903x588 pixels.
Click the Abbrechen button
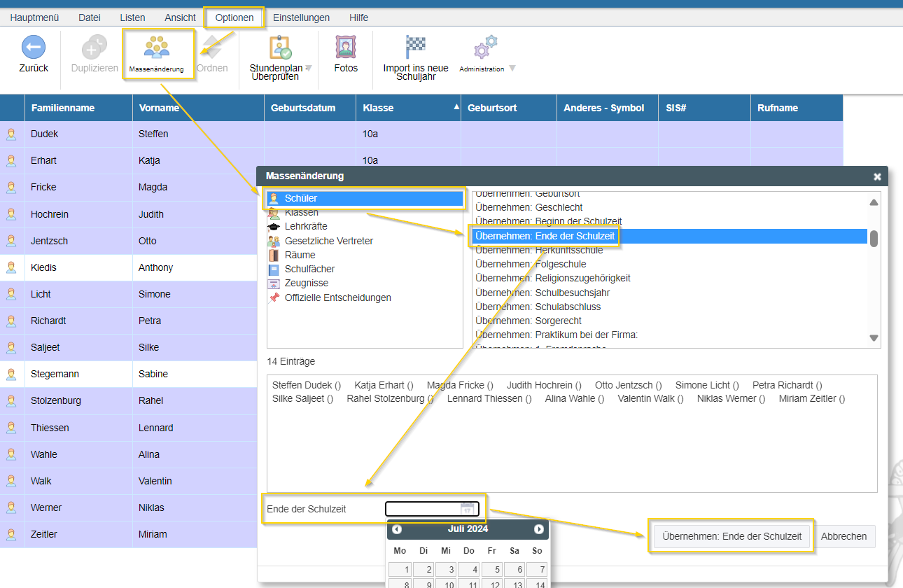843,536
